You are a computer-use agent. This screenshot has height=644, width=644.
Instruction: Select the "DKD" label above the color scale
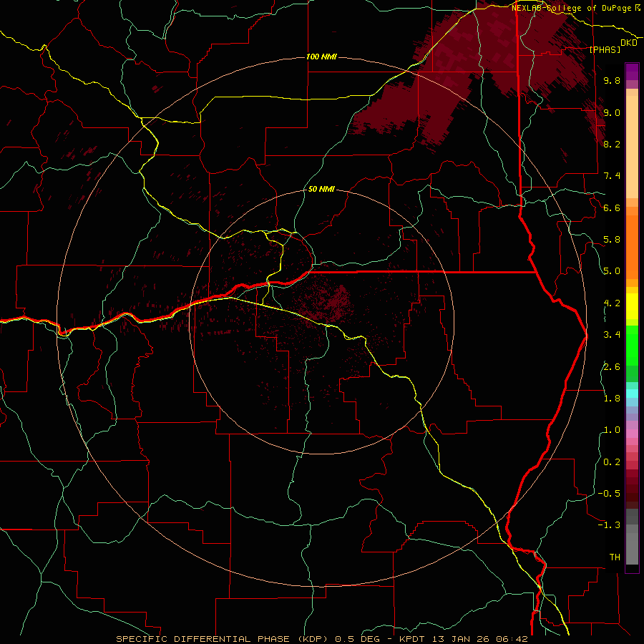[x=629, y=43]
